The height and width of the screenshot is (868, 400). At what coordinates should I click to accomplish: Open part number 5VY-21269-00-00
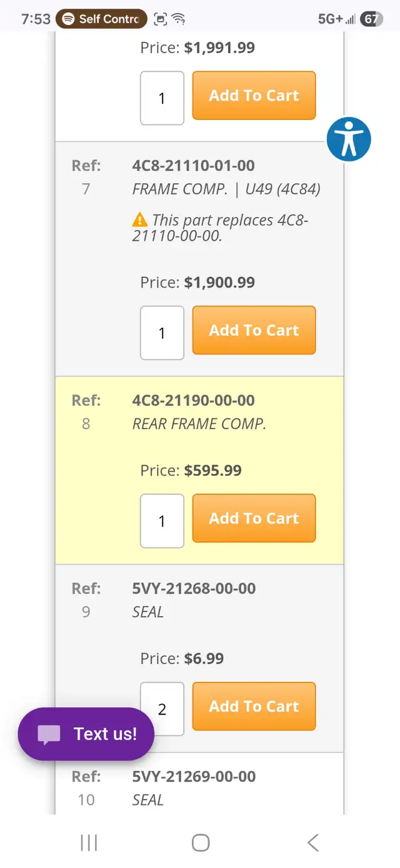click(x=194, y=777)
